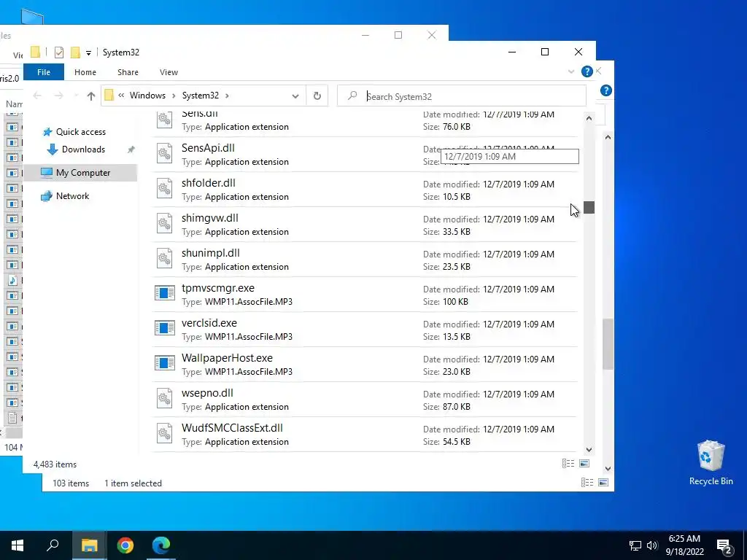Go back to the previous folder
Viewport: 747px width, 560px height.
(37, 96)
